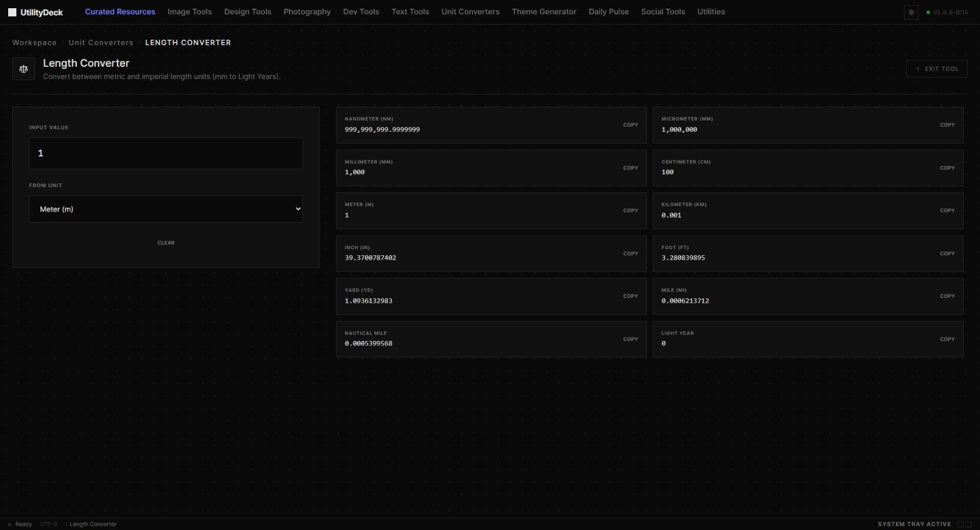Switch to the Curated Resources tab
The width and height of the screenshot is (980, 530).
pos(120,11)
